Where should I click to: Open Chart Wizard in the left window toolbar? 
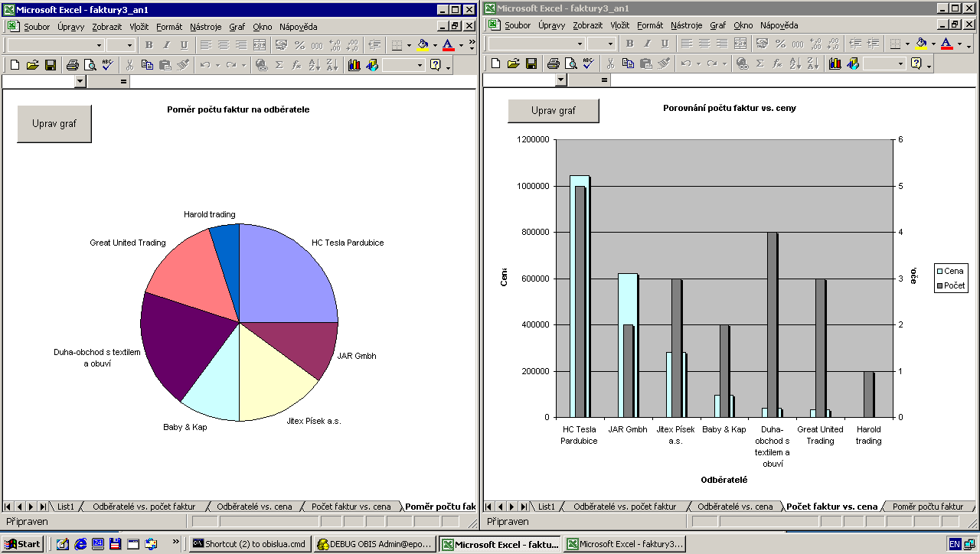pos(354,65)
